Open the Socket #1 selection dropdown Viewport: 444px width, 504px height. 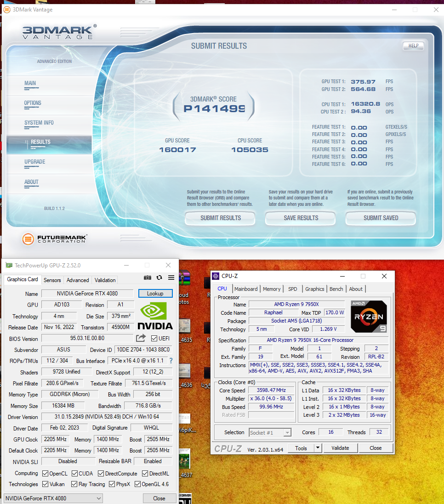[x=270, y=433]
